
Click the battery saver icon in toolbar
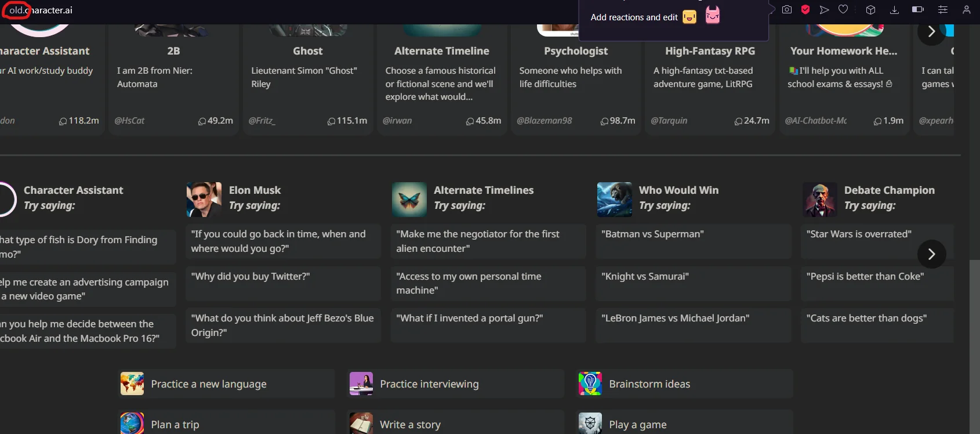pyautogui.click(x=918, y=10)
